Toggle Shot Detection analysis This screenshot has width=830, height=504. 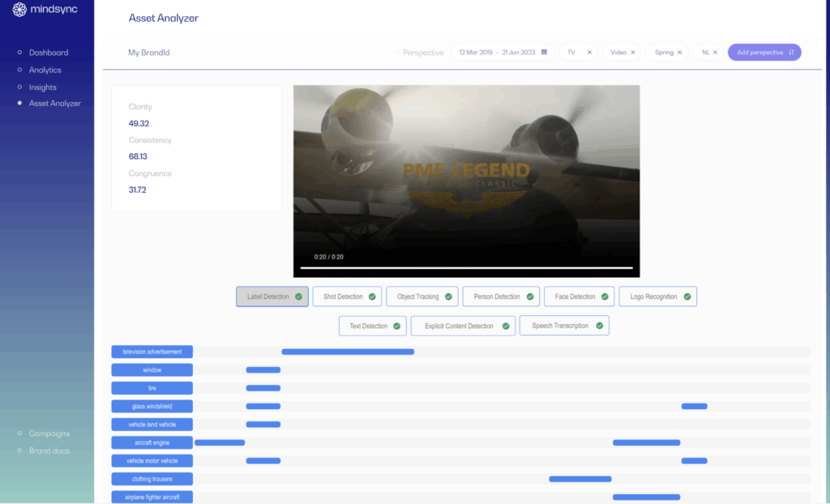pyautogui.click(x=347, y=297)
